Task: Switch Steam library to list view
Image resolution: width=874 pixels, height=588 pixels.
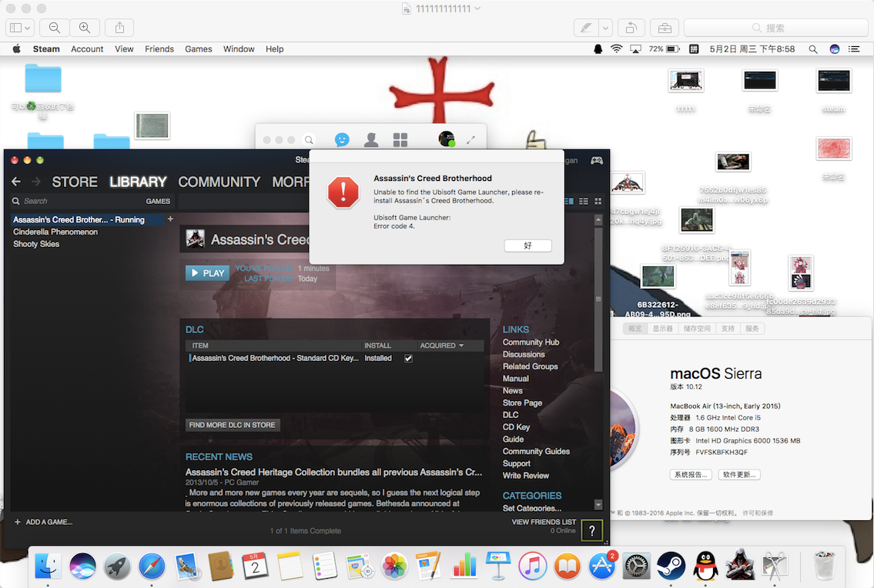Action: point(584,201)
